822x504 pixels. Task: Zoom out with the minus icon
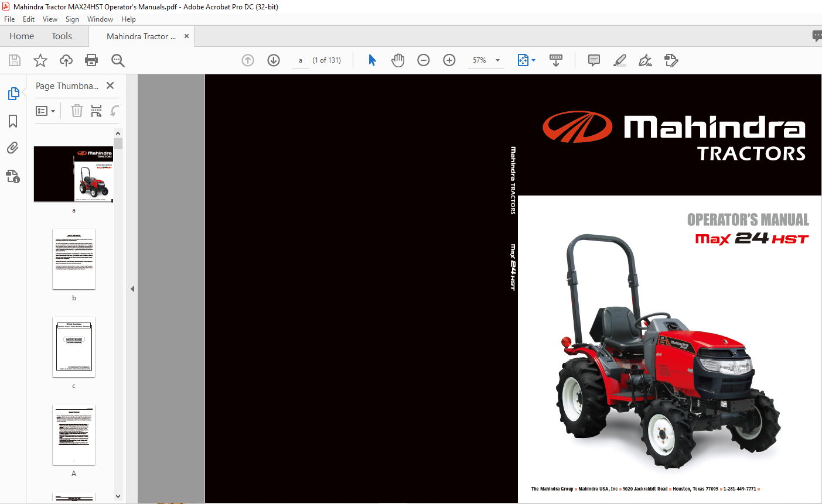(424, 60)
